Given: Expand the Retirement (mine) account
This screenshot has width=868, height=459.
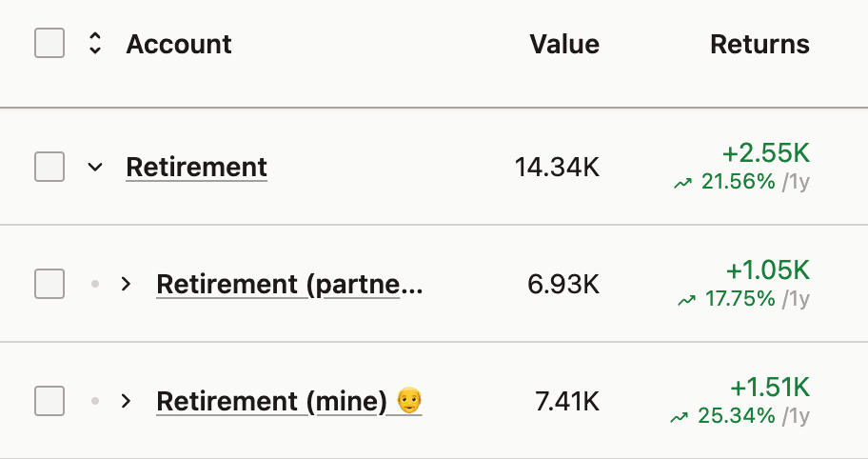Looking at the screenshot, I should pos(125,401).
